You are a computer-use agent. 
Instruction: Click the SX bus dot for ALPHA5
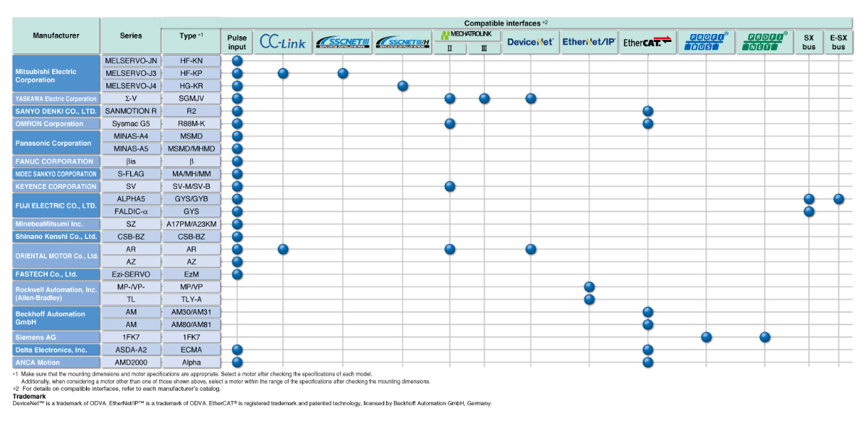tap(809, 199)
